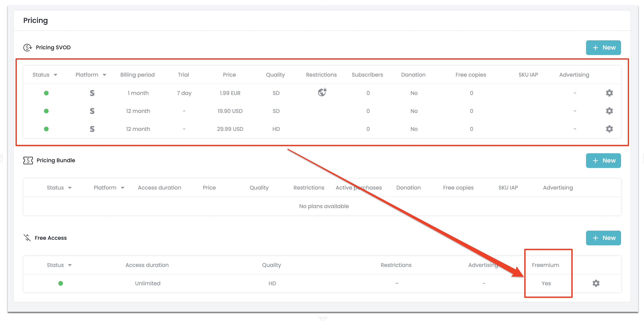The width and height of the screenshot is (644, 321).
Task: Toggle green status dot of 1 month plan
Action: click(x=46, y=93)
